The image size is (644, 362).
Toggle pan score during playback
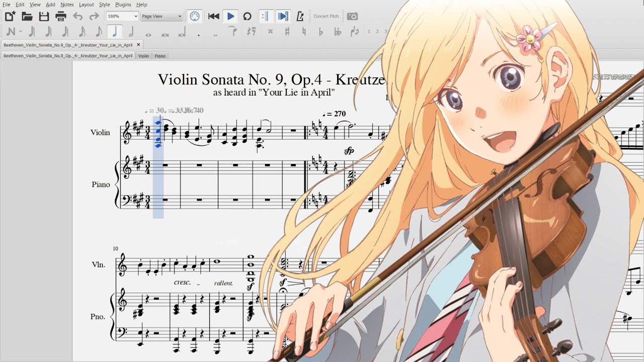[x=283, y=16]
